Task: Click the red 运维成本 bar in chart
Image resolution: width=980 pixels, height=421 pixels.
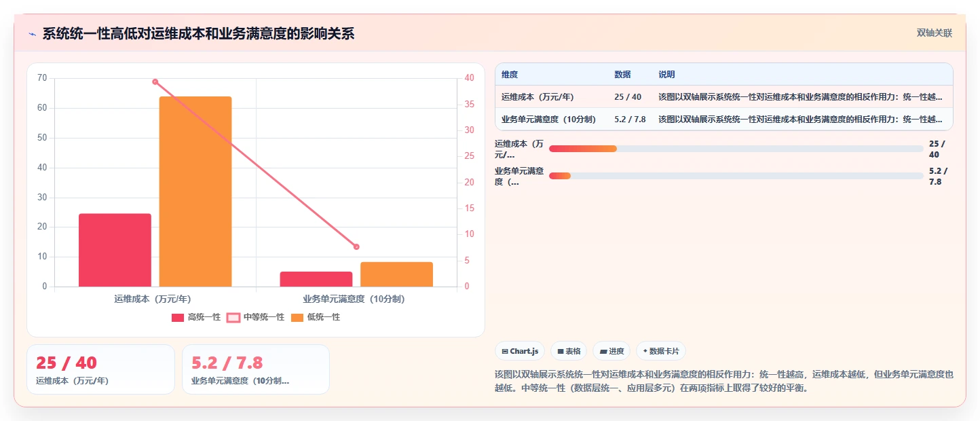Action: (115, 250)
